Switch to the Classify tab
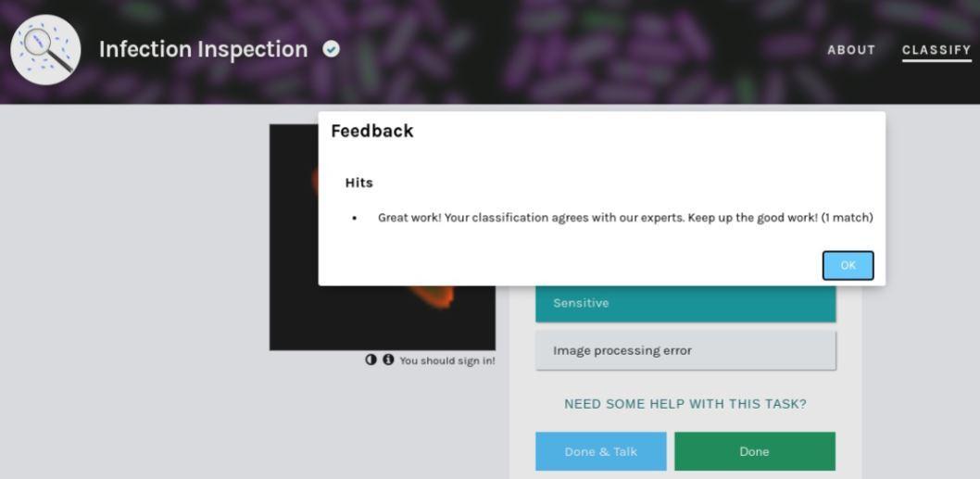 coord(936,50)
